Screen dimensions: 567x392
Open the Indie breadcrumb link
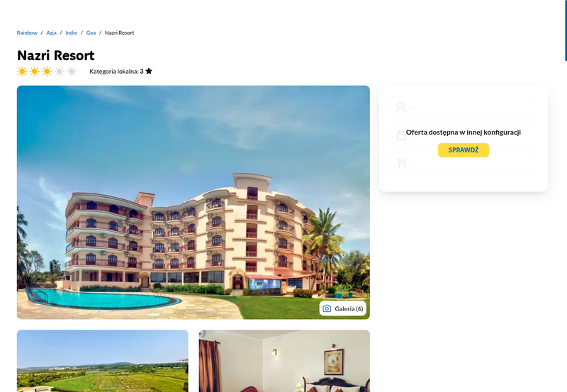[x=72, y=33]
